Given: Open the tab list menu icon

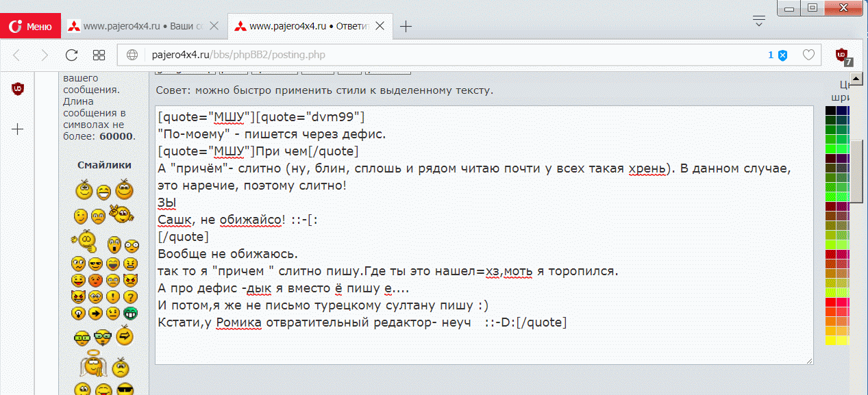Looking at the screenshot, I should click(x=758, y=21).
